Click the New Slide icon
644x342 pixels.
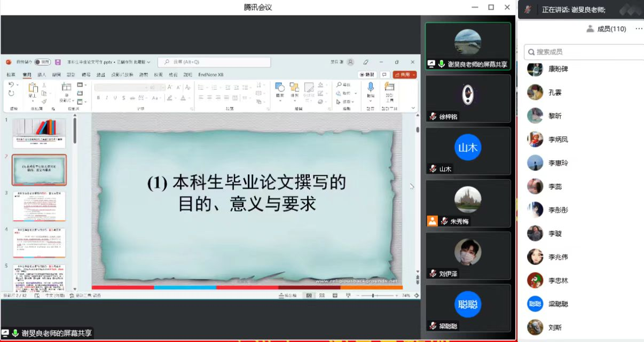pos(66,88)
